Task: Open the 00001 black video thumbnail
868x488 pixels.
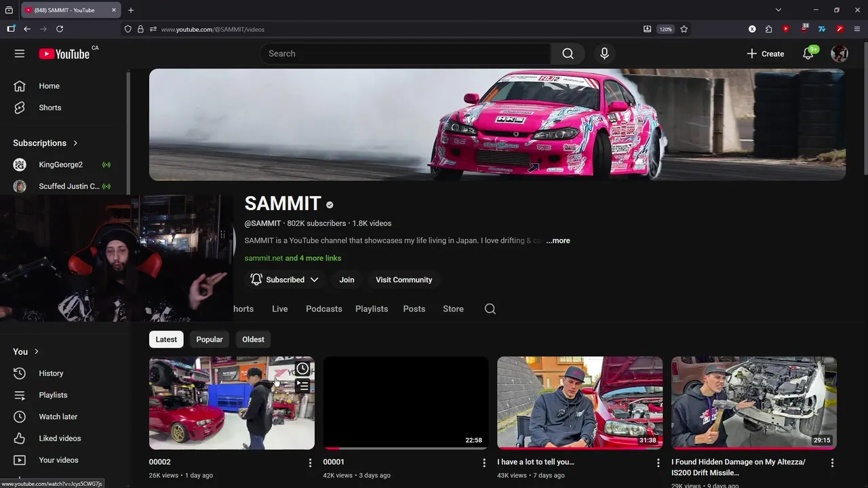Action: click(x=406, y=403)
